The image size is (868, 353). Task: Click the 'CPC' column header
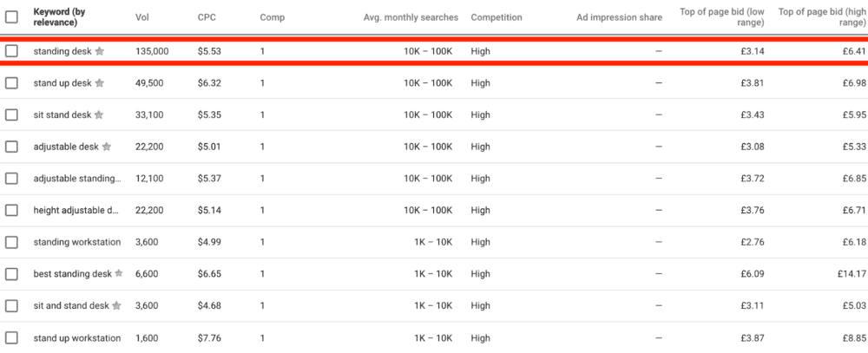(x=207, y=17)
